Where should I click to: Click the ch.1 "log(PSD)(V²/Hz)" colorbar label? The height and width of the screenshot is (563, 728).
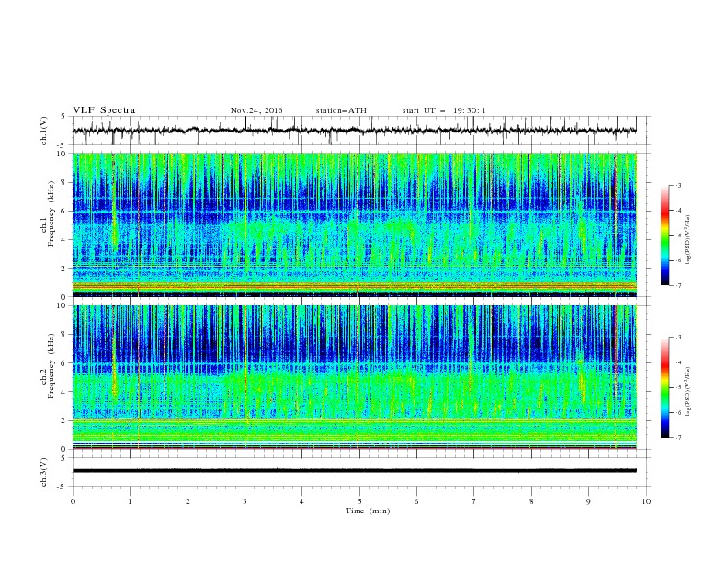pyautogui.click(x=689, y=239)
